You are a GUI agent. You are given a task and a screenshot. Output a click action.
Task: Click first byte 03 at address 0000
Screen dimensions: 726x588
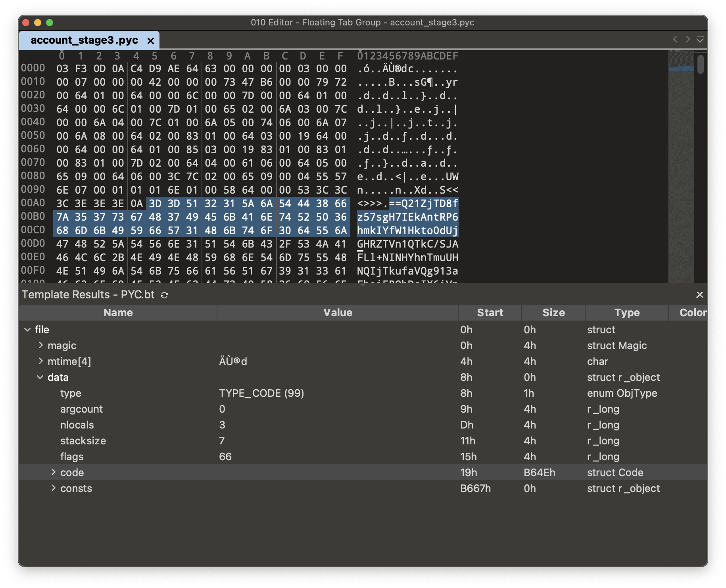62,69
